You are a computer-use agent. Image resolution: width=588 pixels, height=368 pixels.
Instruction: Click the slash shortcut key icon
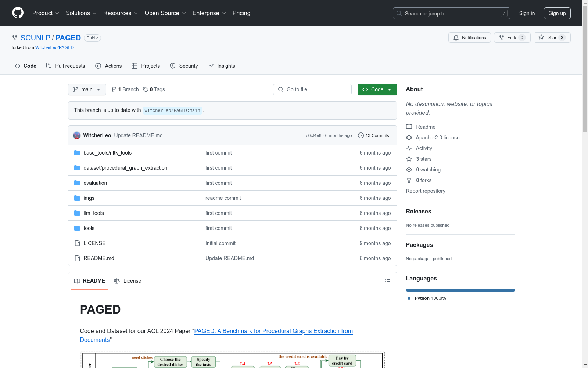(504, 13)
